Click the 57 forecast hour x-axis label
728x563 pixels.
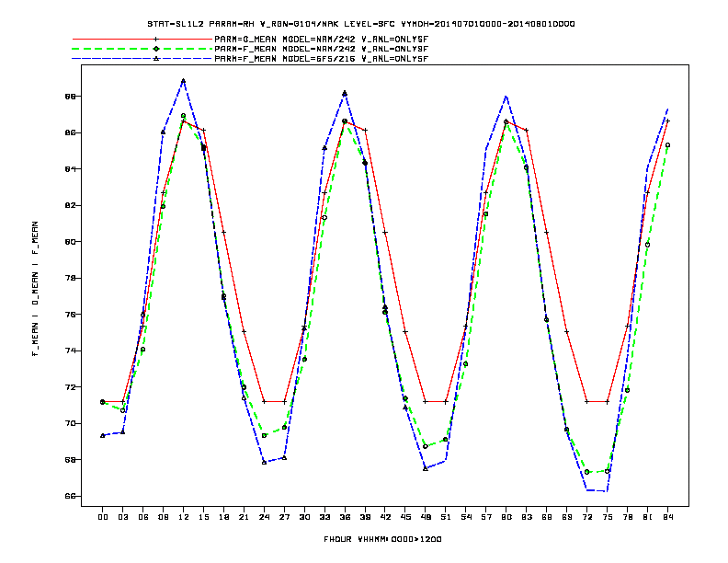pyautogui.click(x=486, y=517)
